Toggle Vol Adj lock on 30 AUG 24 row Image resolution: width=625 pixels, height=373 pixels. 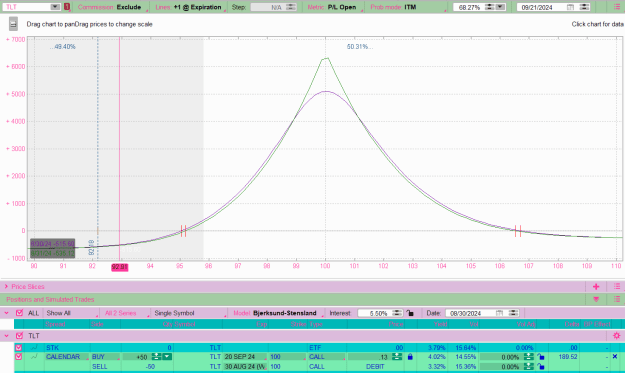[540, 366]
